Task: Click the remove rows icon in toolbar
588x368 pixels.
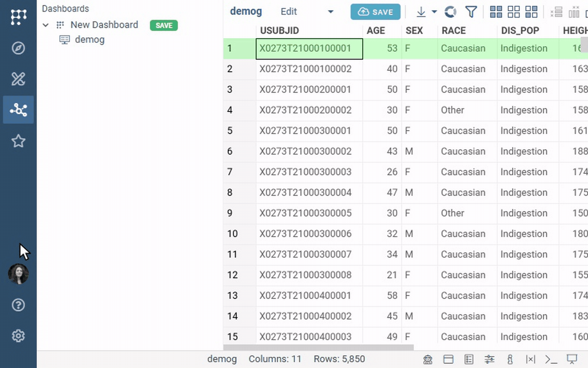Action: pyautogui.click(x=556, y=12)
